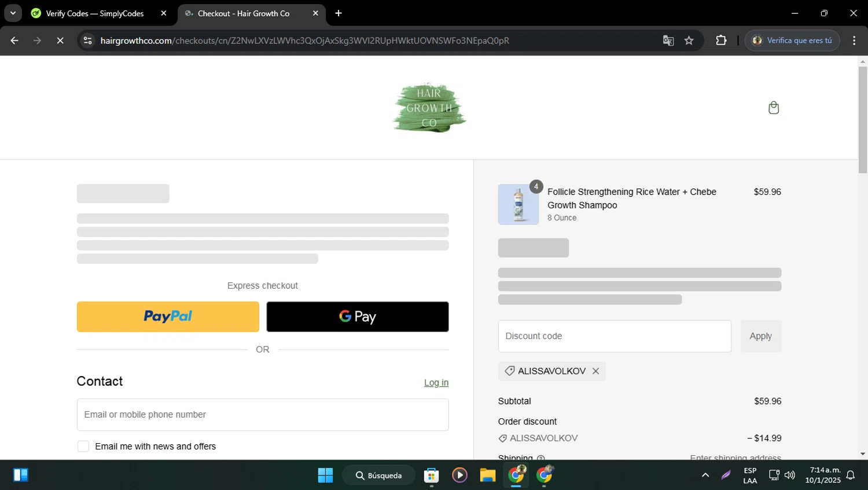
Task: Open the tab search dropdown arrow
Action: pyautogui.click(x=13, y=13)
